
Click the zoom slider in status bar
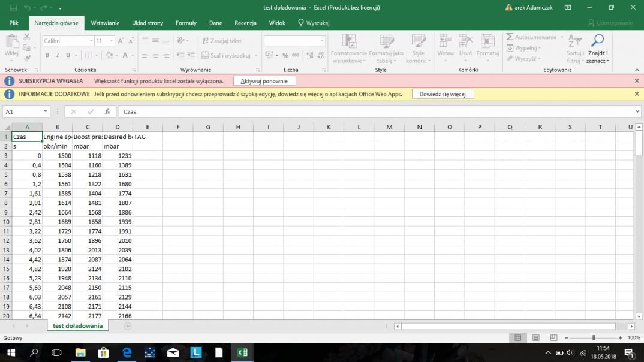tap(593, 338)
